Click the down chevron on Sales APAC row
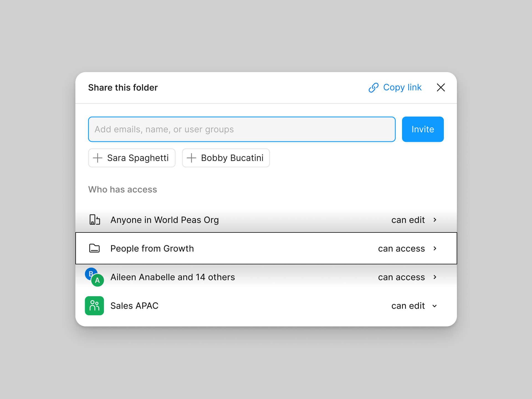Image resolution: width=532 pixels, height=399 pixels. [435, 306]
